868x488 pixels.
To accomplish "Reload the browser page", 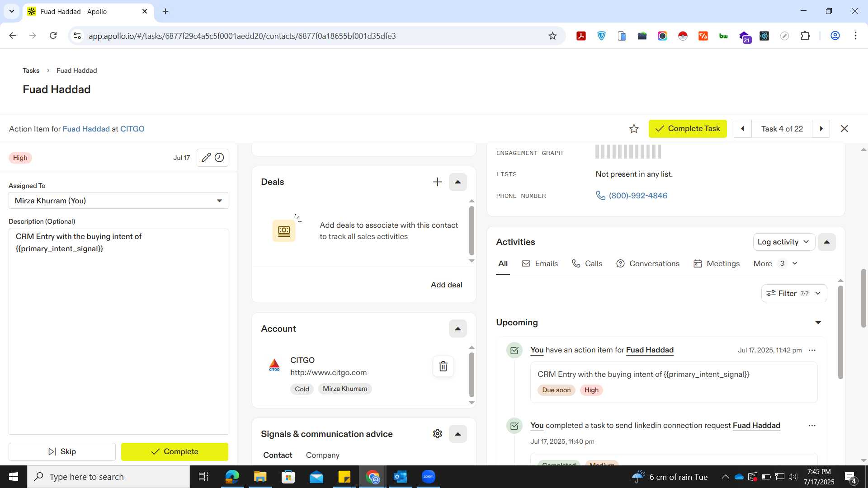I will click(53, 36).
